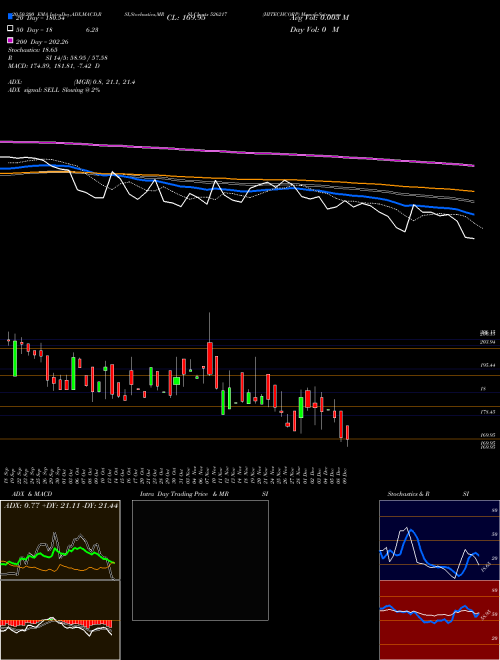Click the magenta 200 Day legend swatch
500x660 pixels.
(10, 40)
